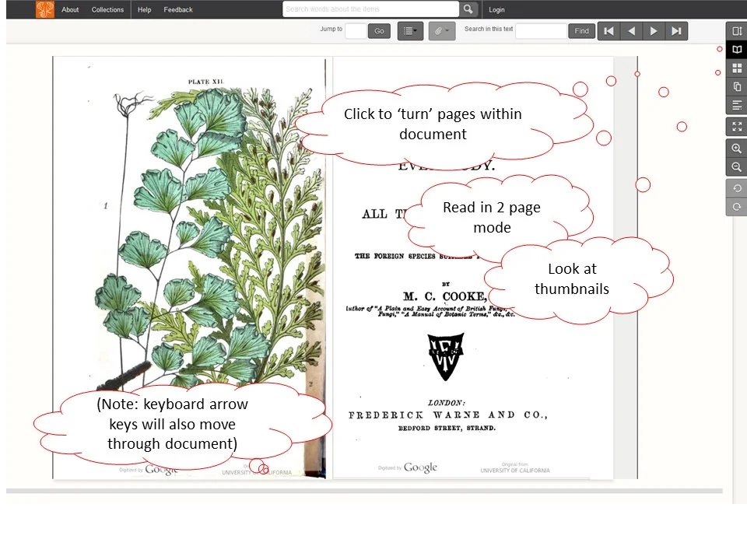Click the Login link
The width and height of the screenshot is (747, 560).
click(496, 9)
